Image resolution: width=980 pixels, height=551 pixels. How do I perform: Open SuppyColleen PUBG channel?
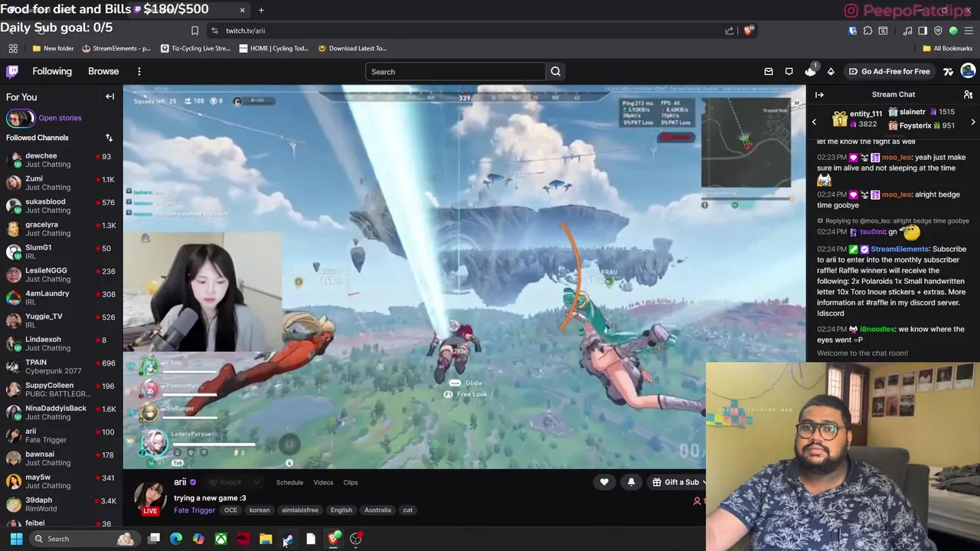[x=61, y=390]
